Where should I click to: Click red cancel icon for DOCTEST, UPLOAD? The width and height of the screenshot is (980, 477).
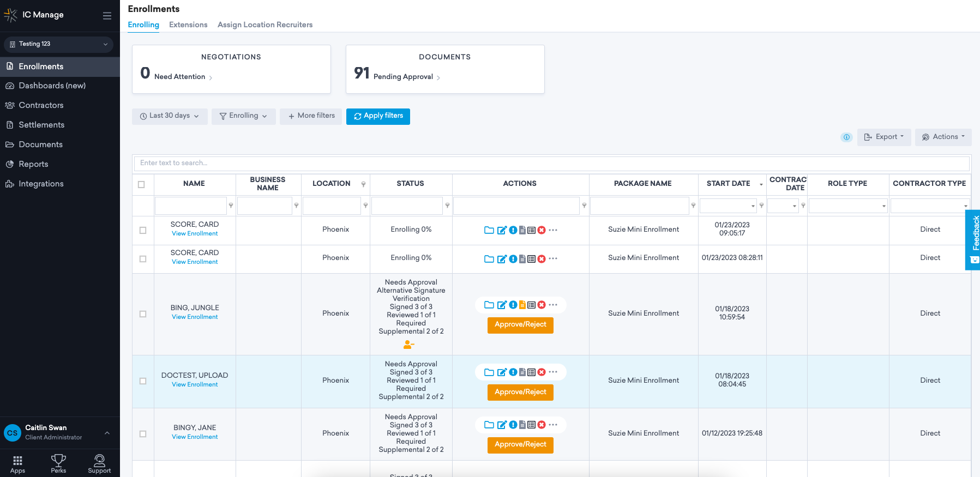(542, 372)
